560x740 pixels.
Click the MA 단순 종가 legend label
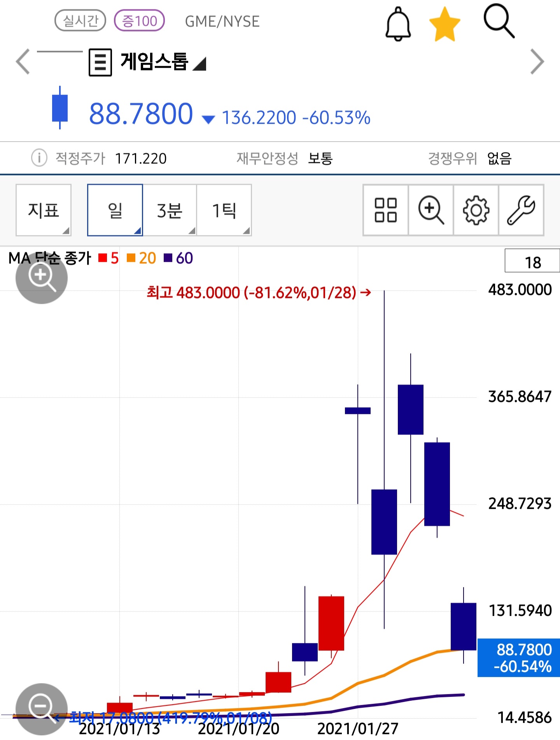50,258
